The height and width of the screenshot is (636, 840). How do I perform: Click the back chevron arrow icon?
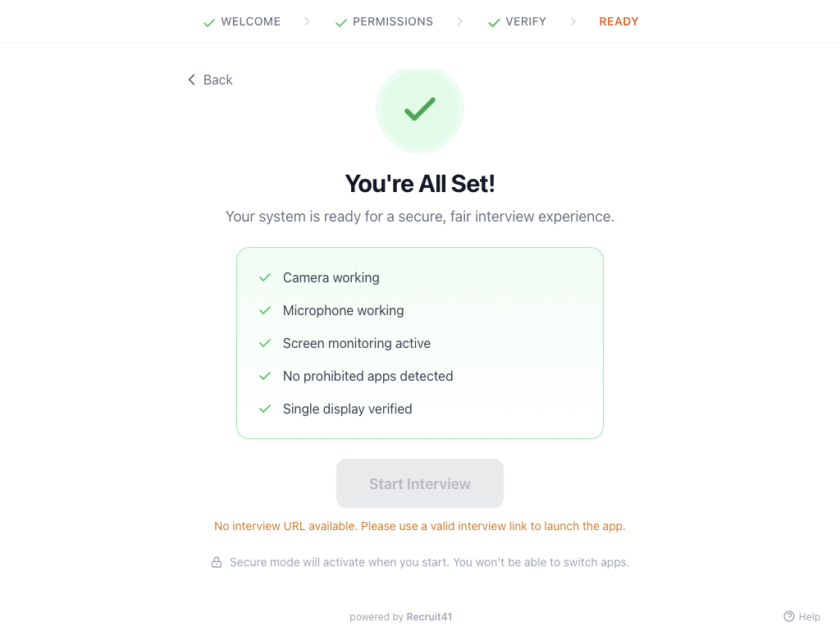(x=191, y=80)
